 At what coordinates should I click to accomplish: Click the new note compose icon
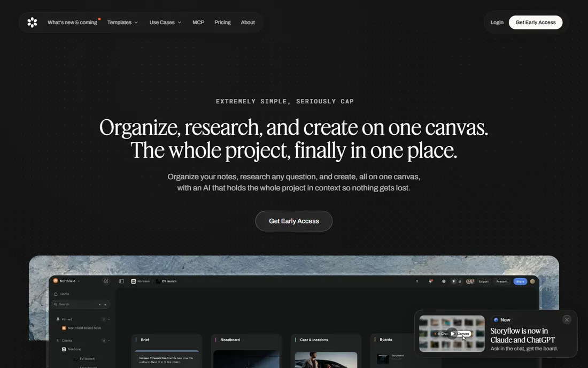click(106, 281)
